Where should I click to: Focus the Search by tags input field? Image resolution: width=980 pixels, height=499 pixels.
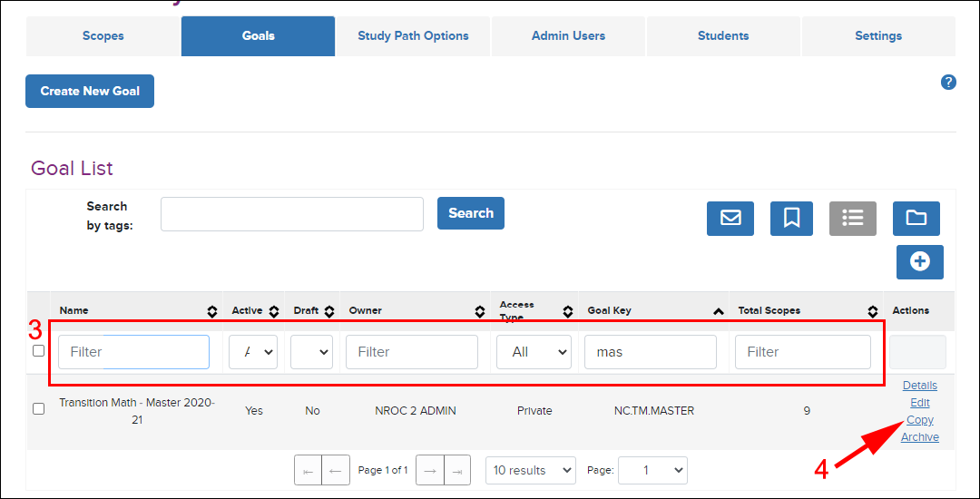point(292,214)
